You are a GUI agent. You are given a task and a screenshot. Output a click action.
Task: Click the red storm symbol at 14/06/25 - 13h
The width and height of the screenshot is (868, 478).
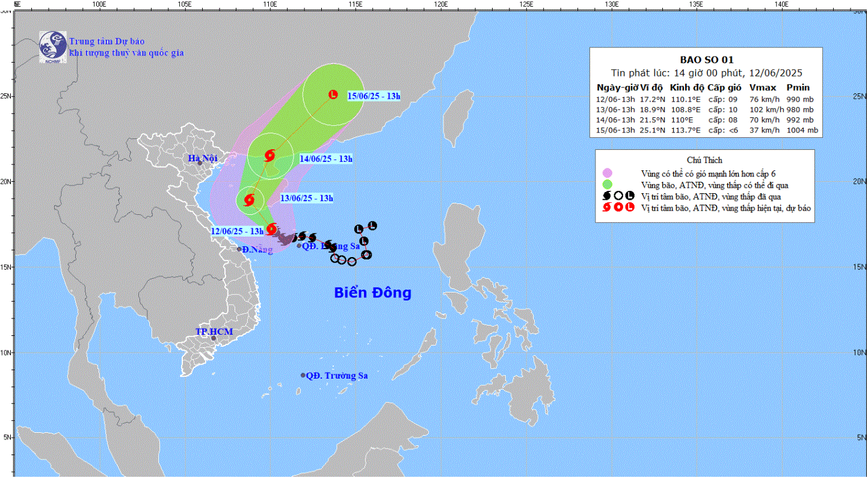point(269,155)
